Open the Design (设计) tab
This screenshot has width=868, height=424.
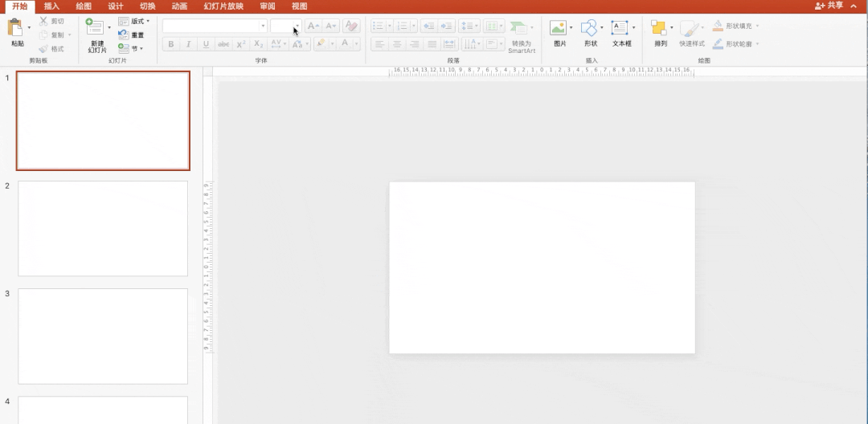point(116,6)
